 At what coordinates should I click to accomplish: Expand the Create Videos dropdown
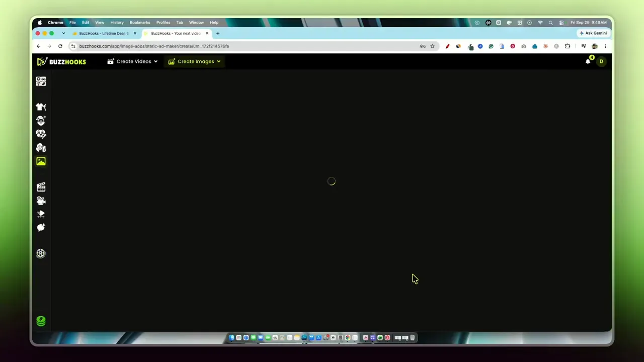132,61
